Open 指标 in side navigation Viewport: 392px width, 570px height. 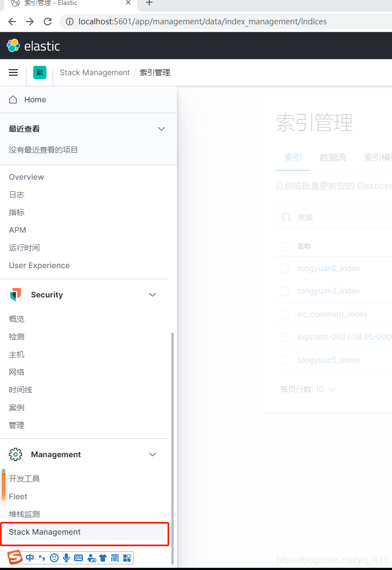click(x=17, y=212)
